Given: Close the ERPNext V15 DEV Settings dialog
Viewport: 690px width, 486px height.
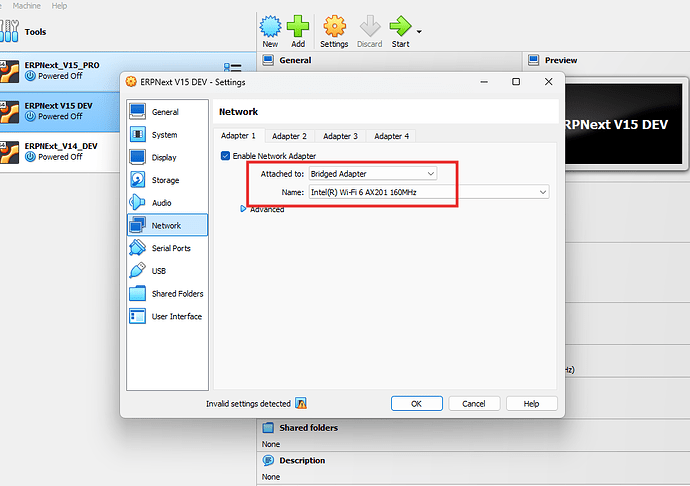Looking at the screenshot, I should [548, 82].
